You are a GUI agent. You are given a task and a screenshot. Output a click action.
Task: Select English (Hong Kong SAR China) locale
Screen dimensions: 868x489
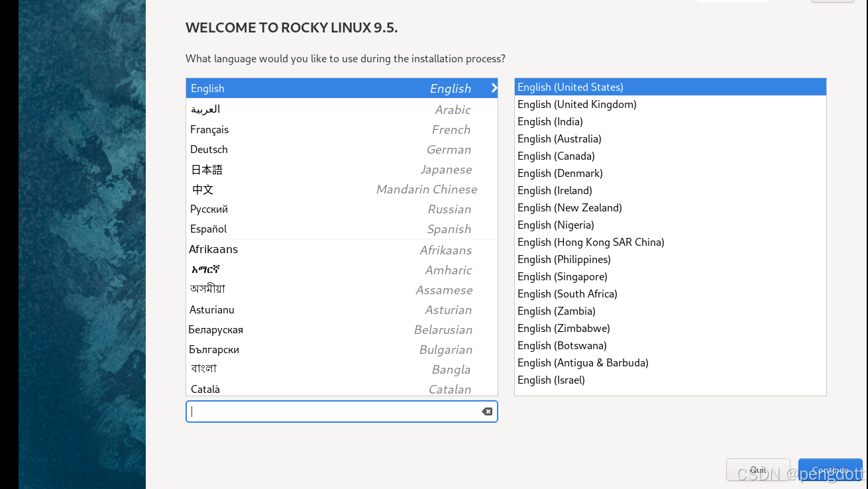671,242
